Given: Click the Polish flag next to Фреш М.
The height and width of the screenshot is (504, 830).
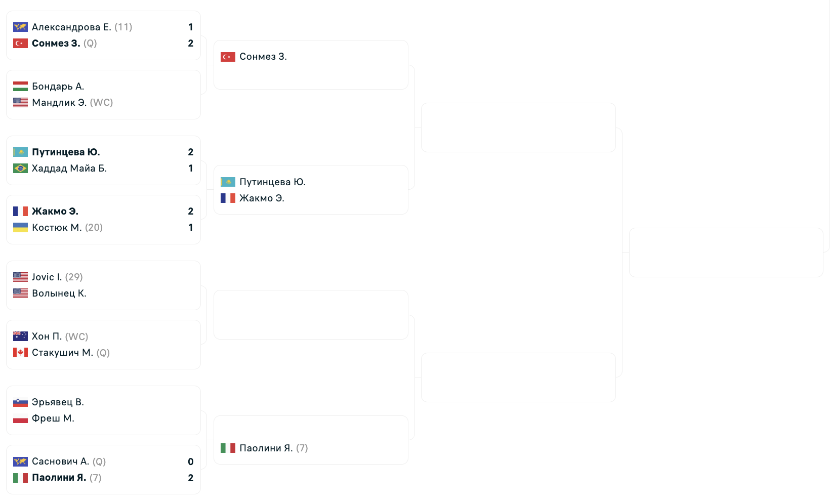Looking at the screenshot, I should (20, 418).
